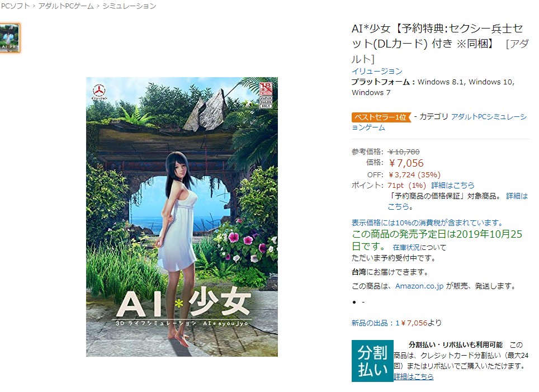539x392 pixels.
Task: Select the small product thumbnail image
Action: point(10,38)
